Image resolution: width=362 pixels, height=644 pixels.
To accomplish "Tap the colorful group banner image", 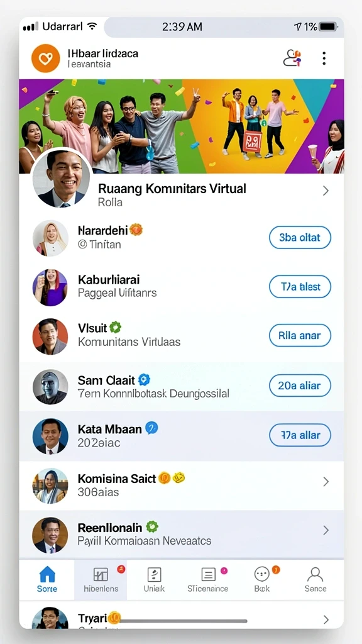I will pos(182,126).
